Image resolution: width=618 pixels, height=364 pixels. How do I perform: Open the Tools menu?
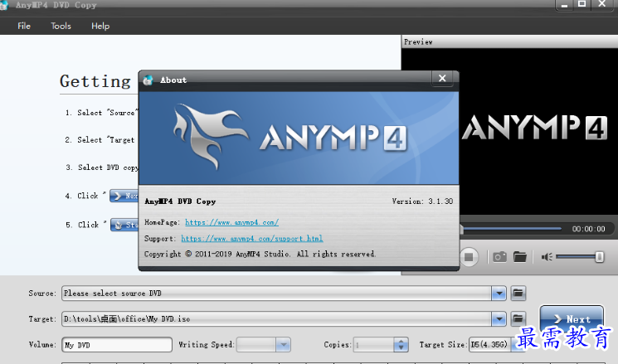point(61,26)
